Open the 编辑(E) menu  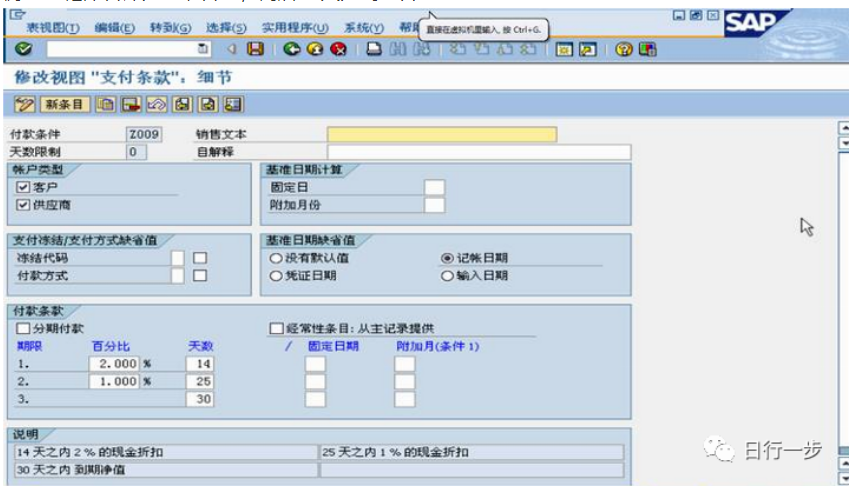pyautogui.click(x=114, y=27)
